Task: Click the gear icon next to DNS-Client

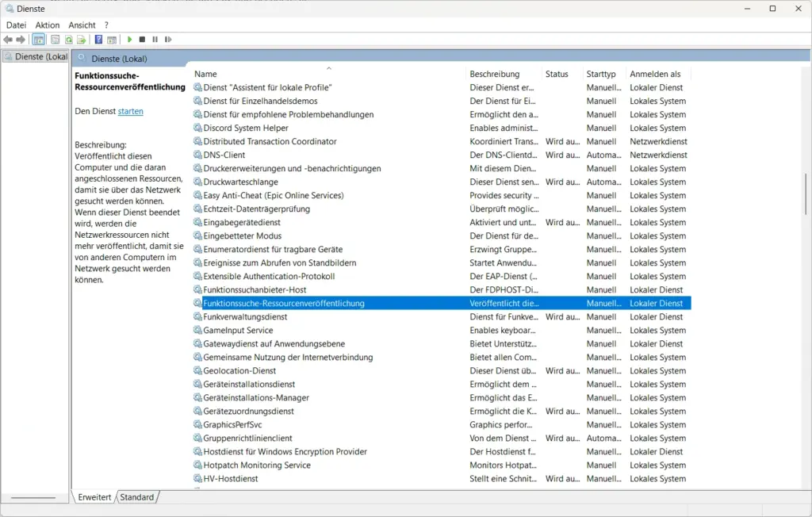Action: point(197,155)
